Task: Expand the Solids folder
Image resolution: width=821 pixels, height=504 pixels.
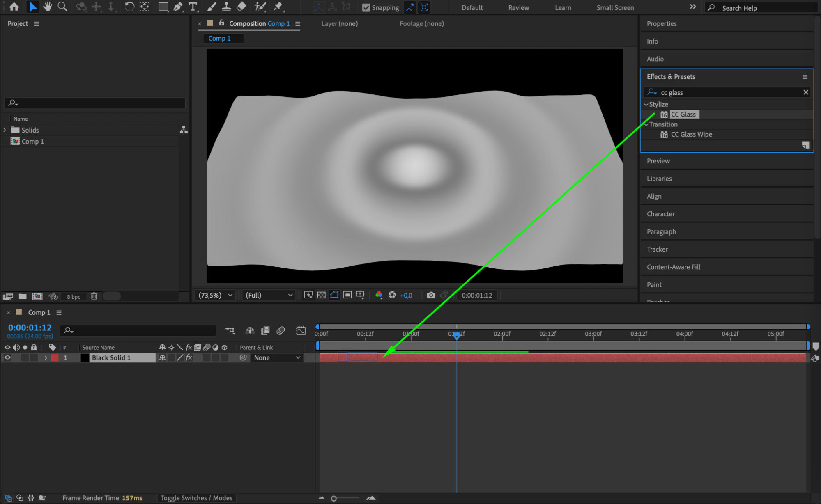Action: [5, 130]
